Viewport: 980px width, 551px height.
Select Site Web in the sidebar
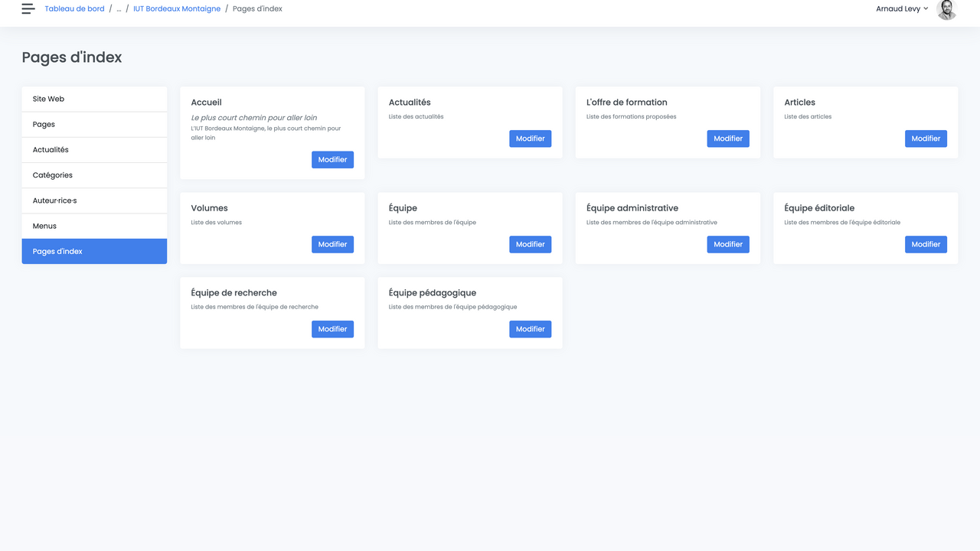[47, 99]
